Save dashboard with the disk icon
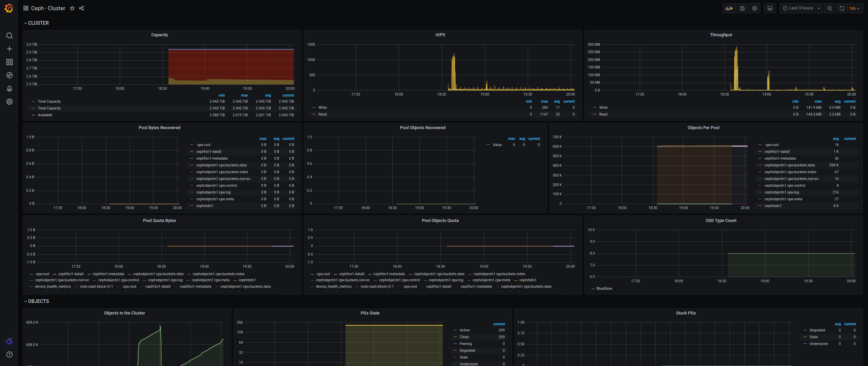 [x=742, y=8]
